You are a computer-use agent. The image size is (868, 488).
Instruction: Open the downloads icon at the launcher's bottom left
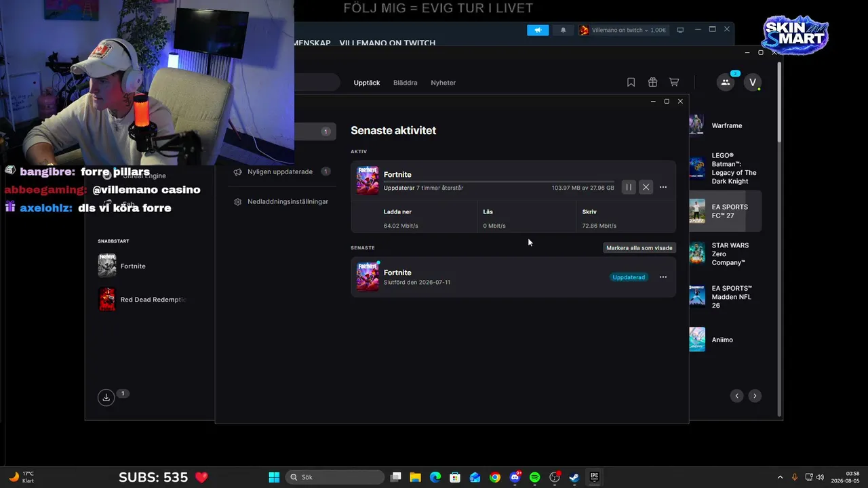click(x=106, y=398)
